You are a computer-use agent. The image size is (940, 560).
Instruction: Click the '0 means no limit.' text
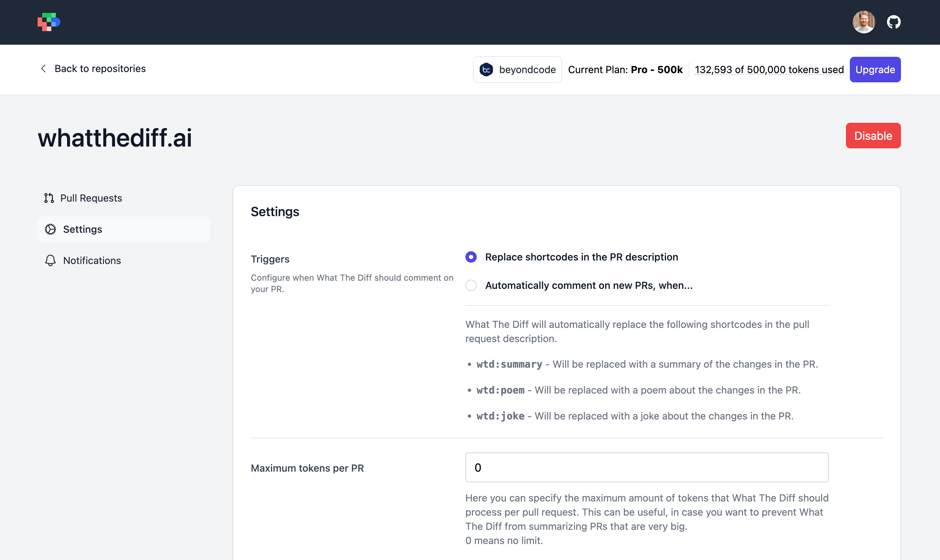pos(504,541)
